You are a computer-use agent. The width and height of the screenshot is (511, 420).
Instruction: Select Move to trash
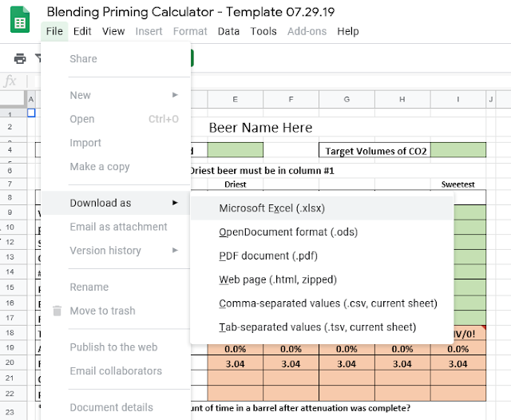click(116, 311)
